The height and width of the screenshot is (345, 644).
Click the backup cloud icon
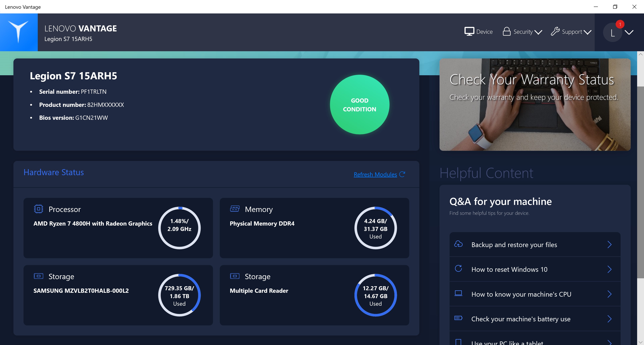click(458, 244)
